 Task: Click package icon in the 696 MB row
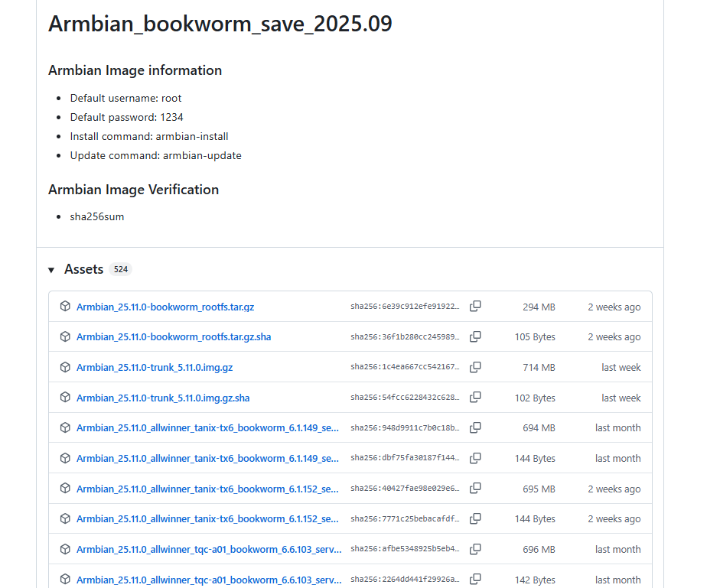click(x=65, y=548)
